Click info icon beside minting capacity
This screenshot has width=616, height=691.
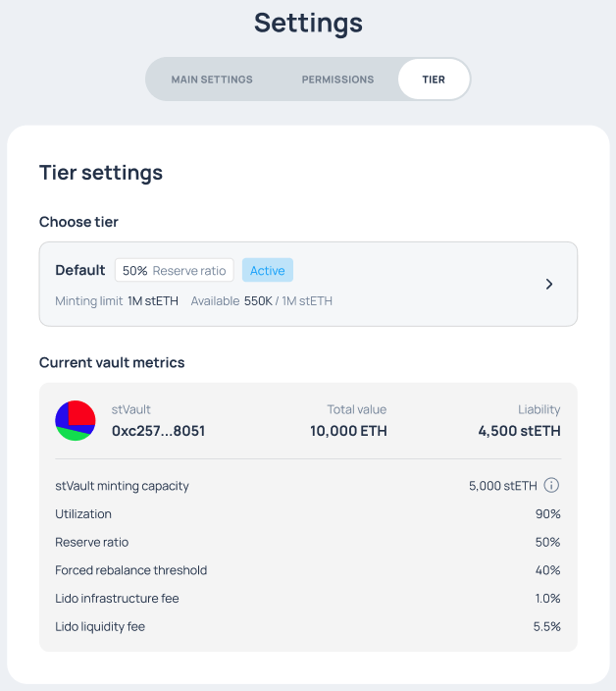(551, 485)
